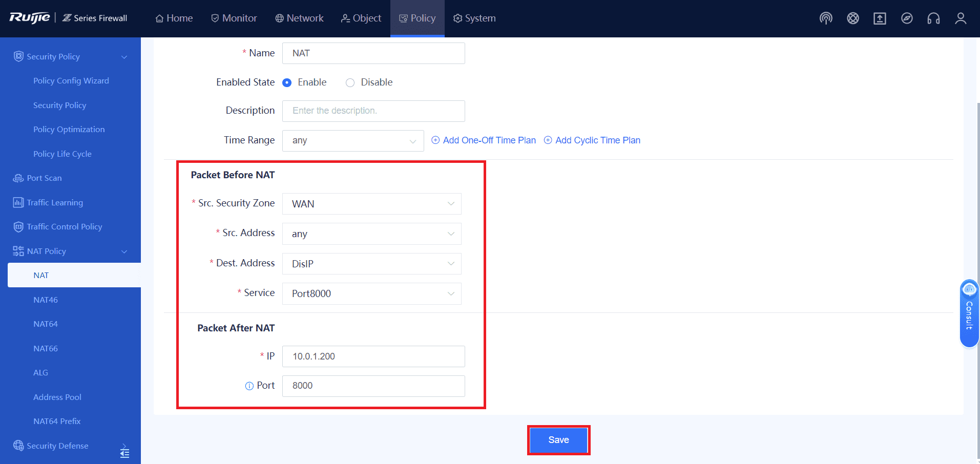The height and width of the screenshot is (464, 980).
Task: Click Add One-Off Time Plan link
Action: pos(489,140)
